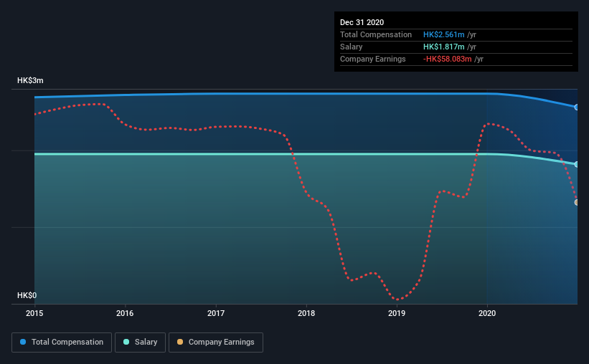Click the blue Total Compensation end point marker
Image resolution: width=589 pixels, height=364 pixels.
(577, 107)
